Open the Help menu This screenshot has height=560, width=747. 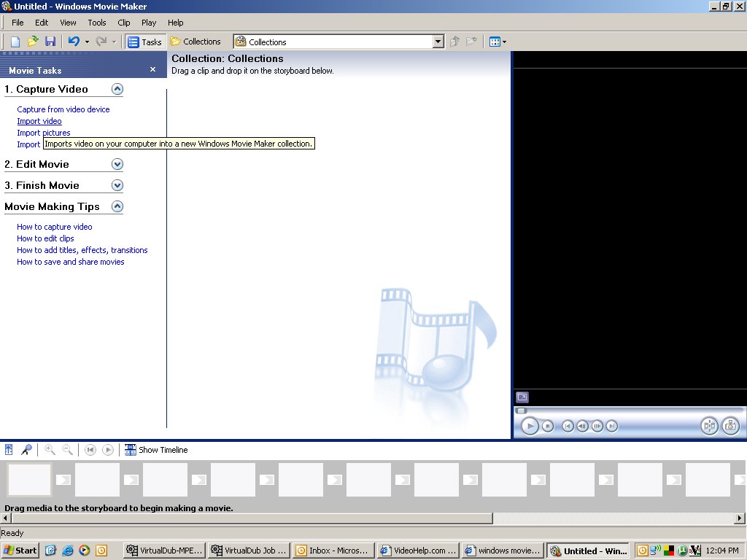pyautogui.click(x=175, y=23)
